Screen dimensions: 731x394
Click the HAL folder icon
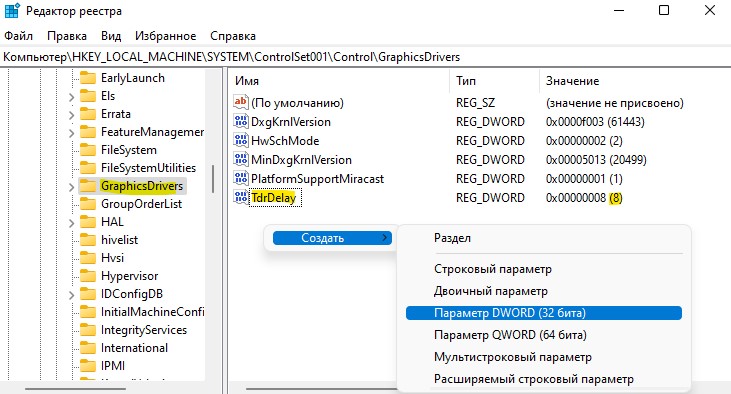click(88, 222)
